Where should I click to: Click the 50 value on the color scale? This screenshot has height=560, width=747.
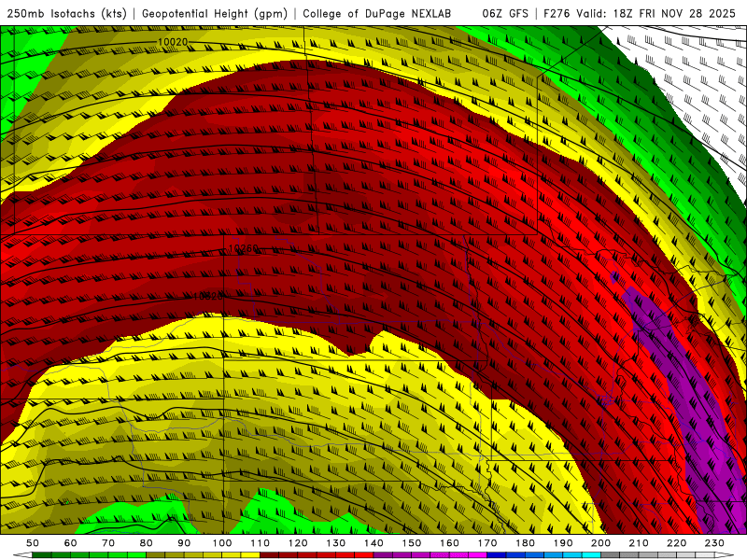(x=33, y=543)
